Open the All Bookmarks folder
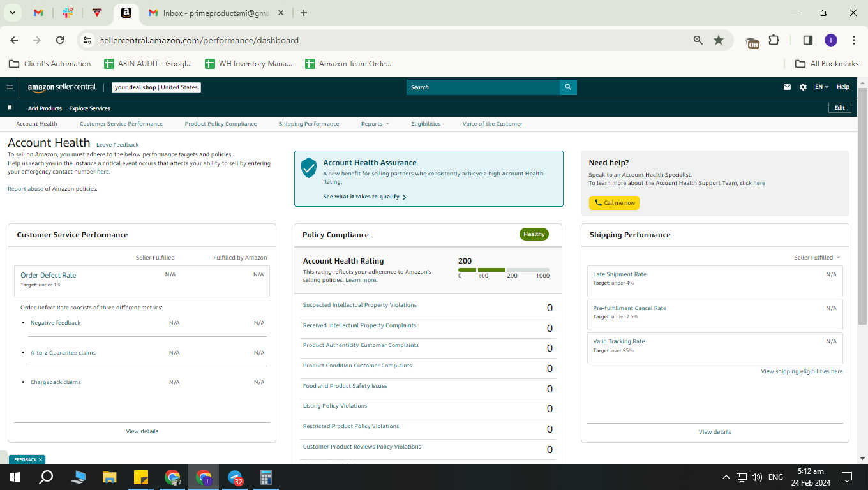This screenshot has width=868, height=490. [827, 64]
